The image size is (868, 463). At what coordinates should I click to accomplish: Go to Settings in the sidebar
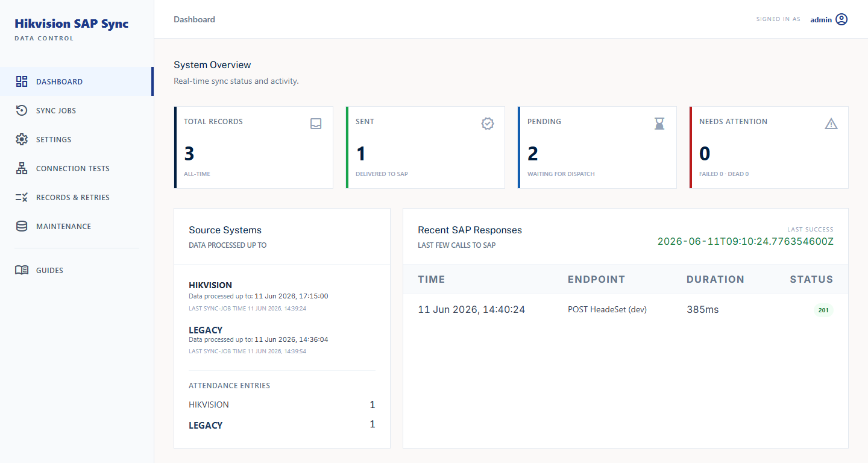tap(77, 139)
